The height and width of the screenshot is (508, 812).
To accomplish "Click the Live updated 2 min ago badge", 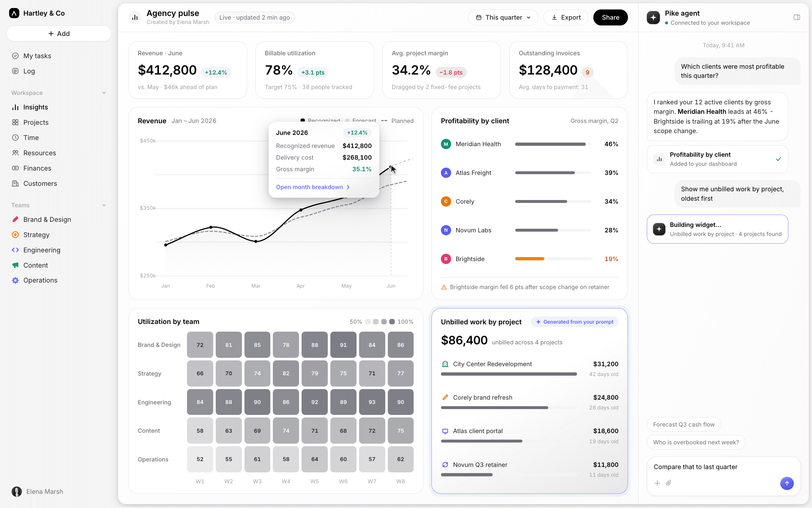I will point(255,17).
